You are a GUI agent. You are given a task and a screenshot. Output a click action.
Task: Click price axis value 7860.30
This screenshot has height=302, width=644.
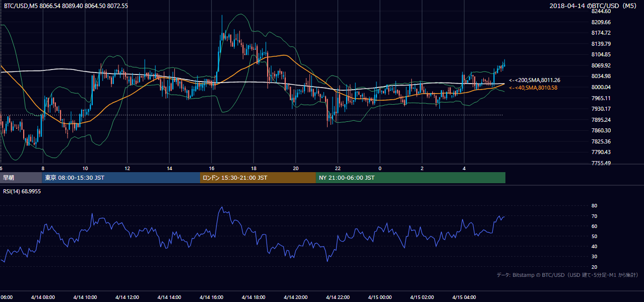point(601,130)
